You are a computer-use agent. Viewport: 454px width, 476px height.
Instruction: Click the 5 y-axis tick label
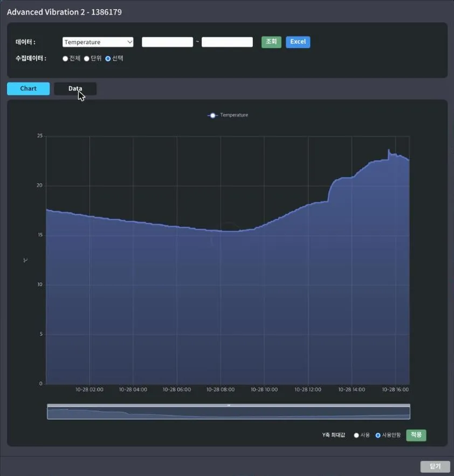pos(41,334)
